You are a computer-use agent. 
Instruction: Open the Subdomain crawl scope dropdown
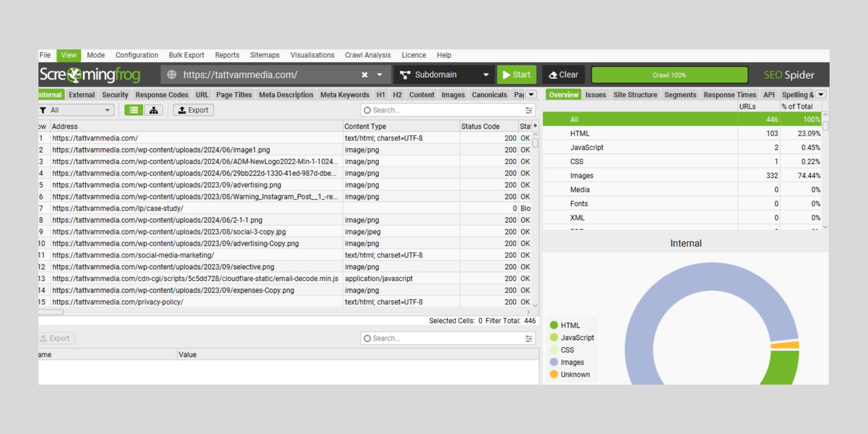[x=444, y=75]
